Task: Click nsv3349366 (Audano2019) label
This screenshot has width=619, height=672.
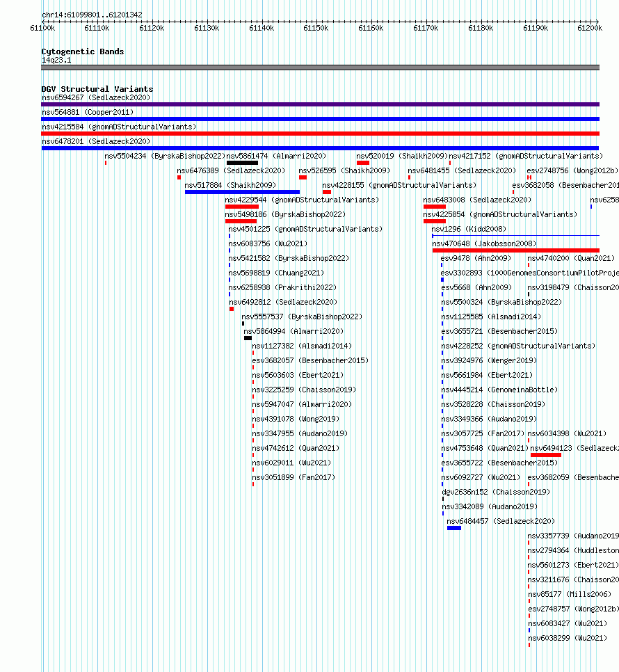Action: tap(489, 418)
